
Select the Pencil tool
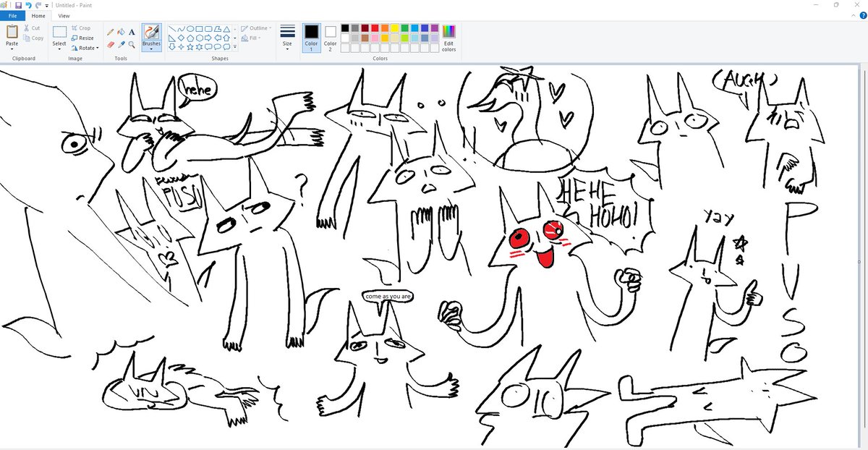[110, 32]
